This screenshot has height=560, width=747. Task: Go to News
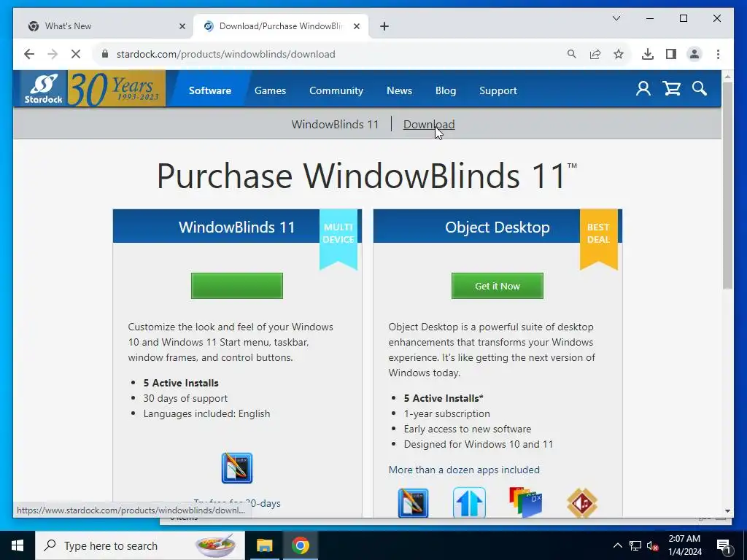pos(399,90)
